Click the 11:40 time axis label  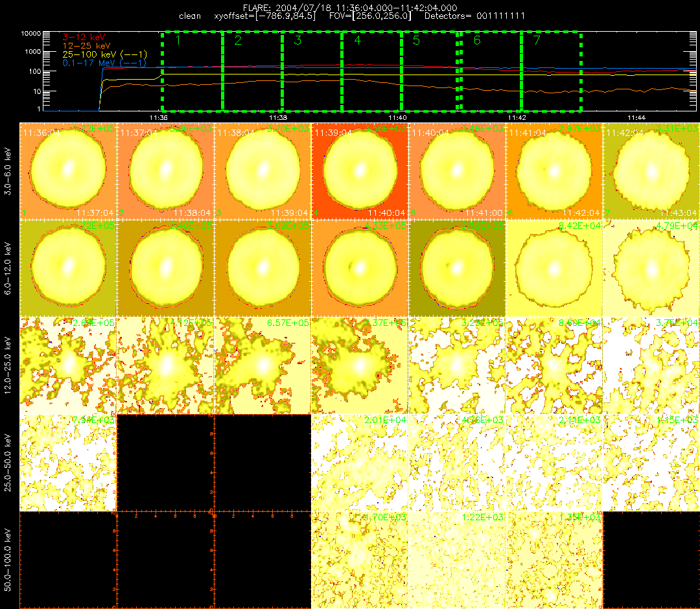point(398,118)
